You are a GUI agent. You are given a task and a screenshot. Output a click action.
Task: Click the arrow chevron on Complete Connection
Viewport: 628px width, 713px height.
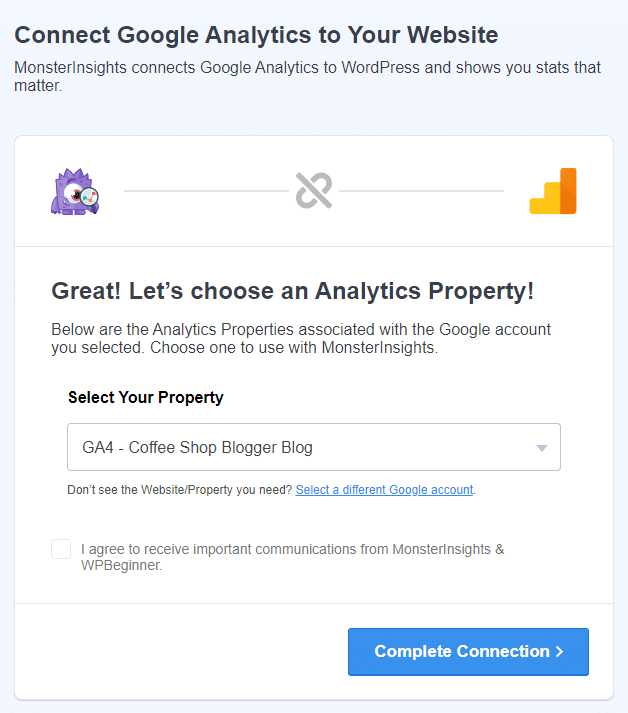(560, 652)
